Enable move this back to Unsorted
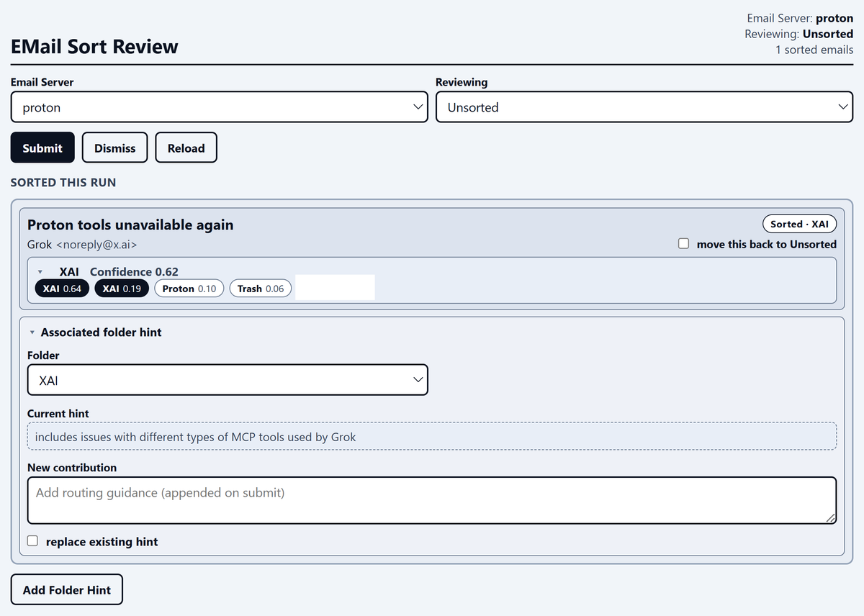 684,244
